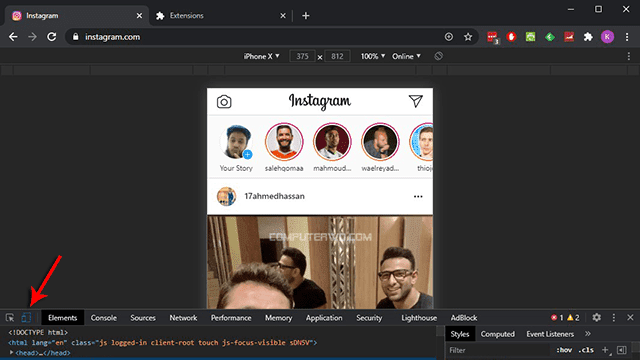
Task: Edit the height field showing 812
Action: pos(337,56)
